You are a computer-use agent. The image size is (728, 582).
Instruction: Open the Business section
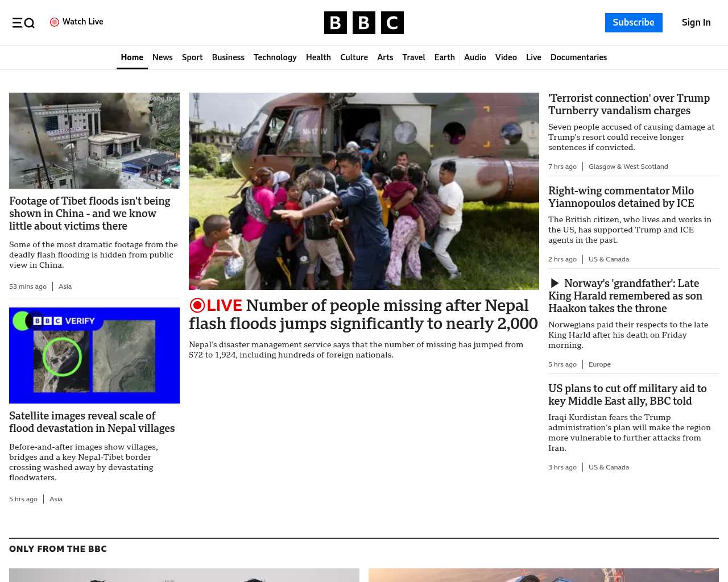coord(228,57)
